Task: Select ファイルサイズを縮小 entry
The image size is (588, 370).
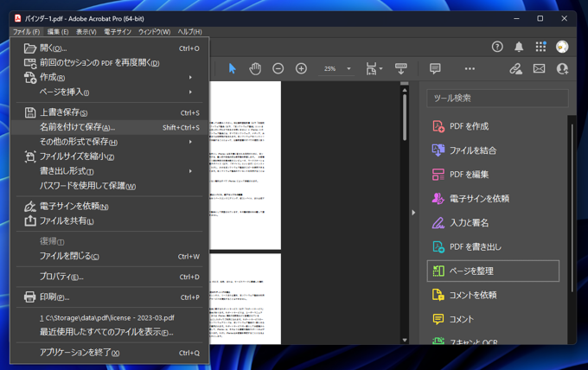Action: coord(110,156)
